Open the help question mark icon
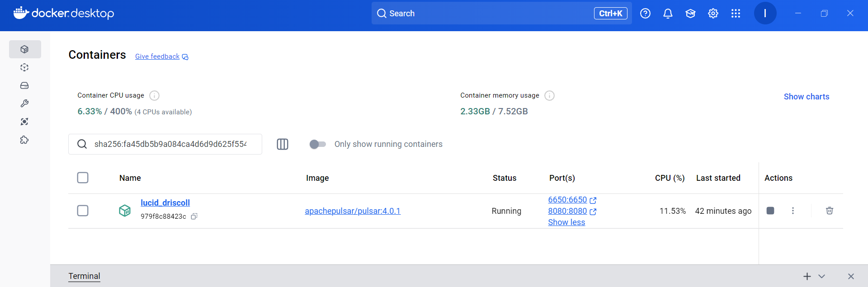This screenshot has width=868, height=287. coord(645,14)
